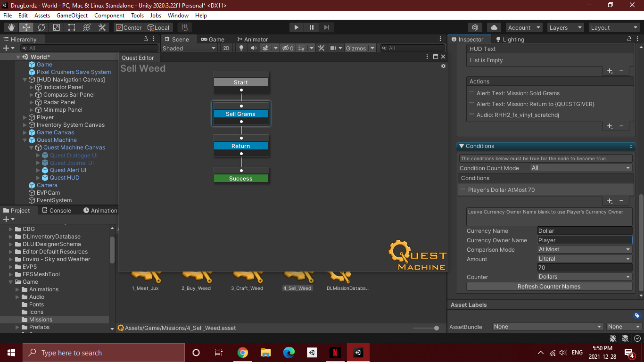The width and height of the screenshot is (644, 362).
Task: Open the Component menu
Action: (109, 16)
